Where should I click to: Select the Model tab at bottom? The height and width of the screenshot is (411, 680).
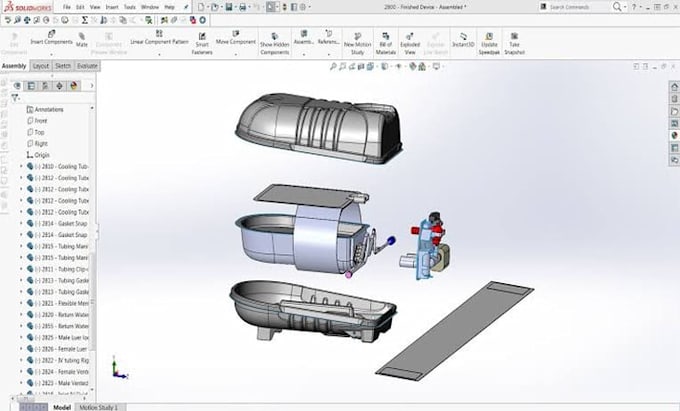(x=62, y=408)
